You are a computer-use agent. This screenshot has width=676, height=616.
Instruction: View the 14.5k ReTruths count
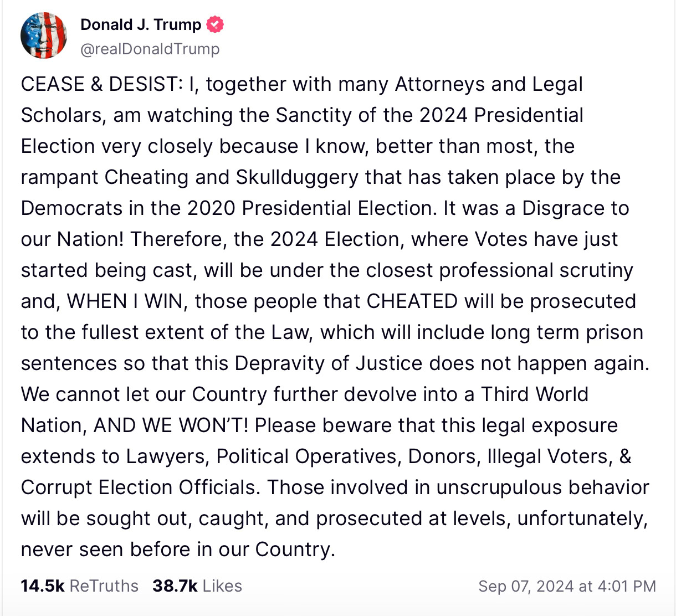coord(80,586)
